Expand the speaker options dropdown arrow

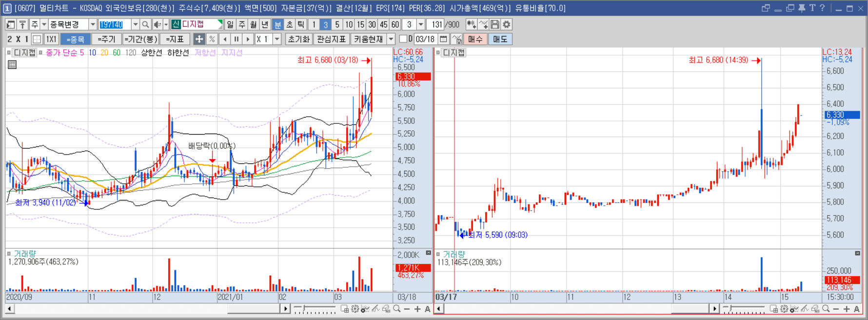click(x=166, y=24)
